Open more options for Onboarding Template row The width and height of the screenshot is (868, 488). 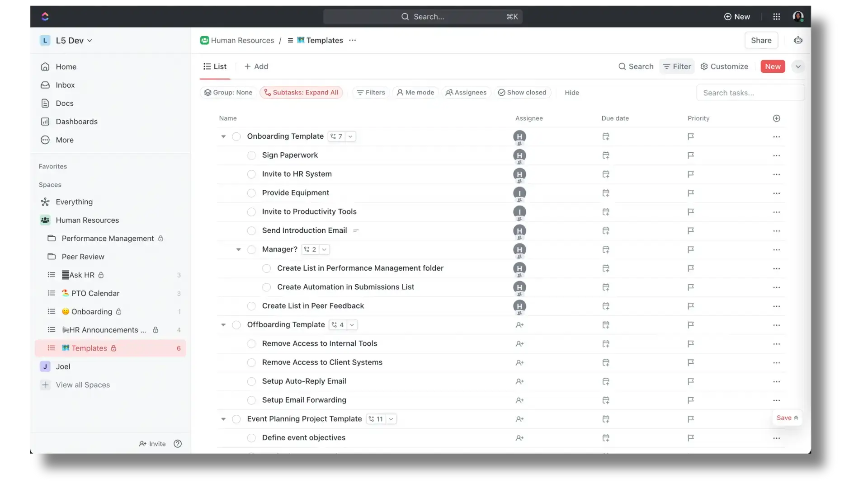tap(776, 137)
